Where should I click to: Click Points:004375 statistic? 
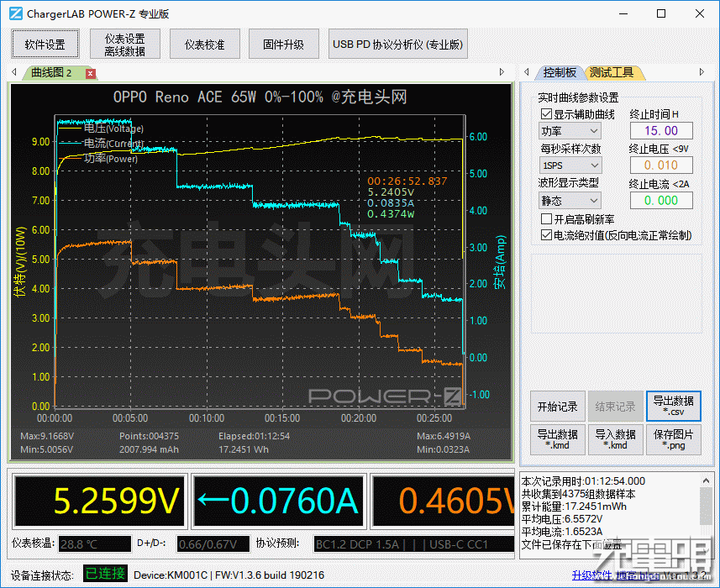150,436
